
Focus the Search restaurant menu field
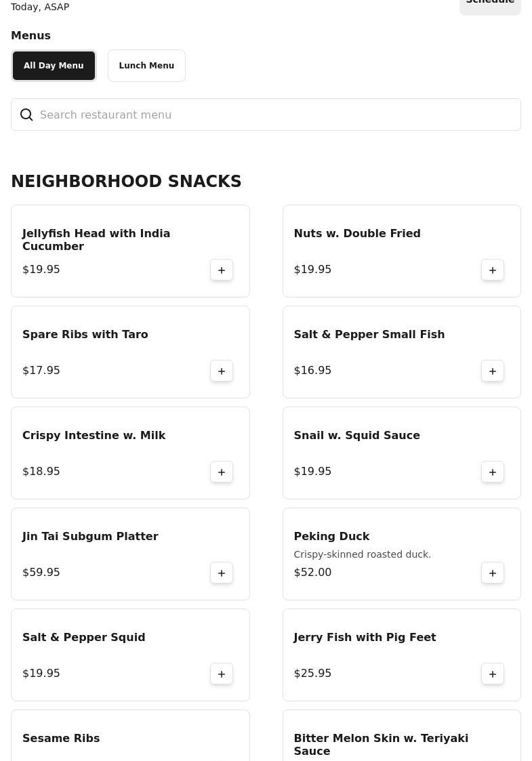click(271, 115)
